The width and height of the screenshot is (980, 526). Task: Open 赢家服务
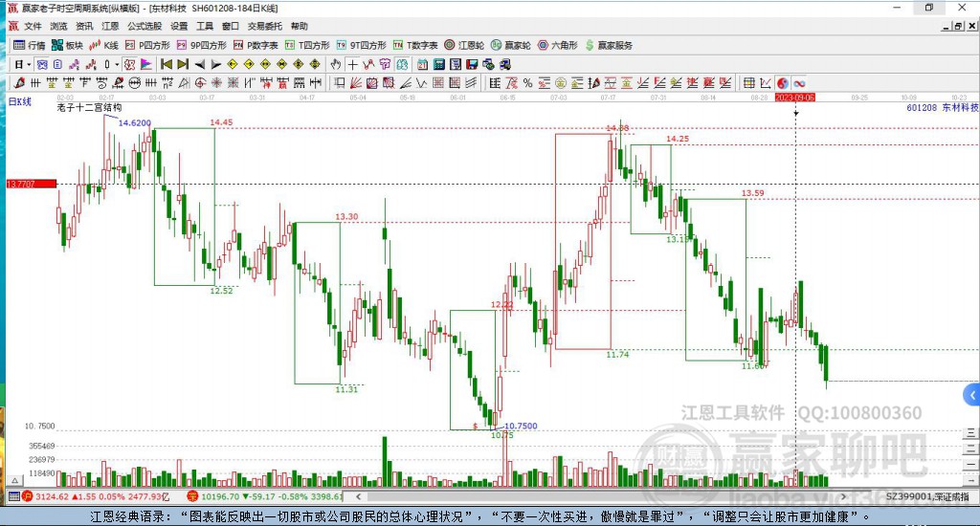(x=609, y=45)
